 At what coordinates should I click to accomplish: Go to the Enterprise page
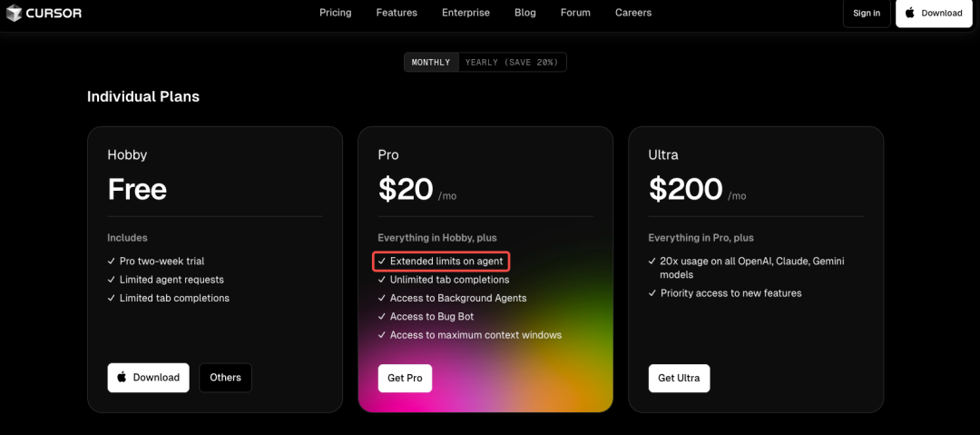point(465,13)
